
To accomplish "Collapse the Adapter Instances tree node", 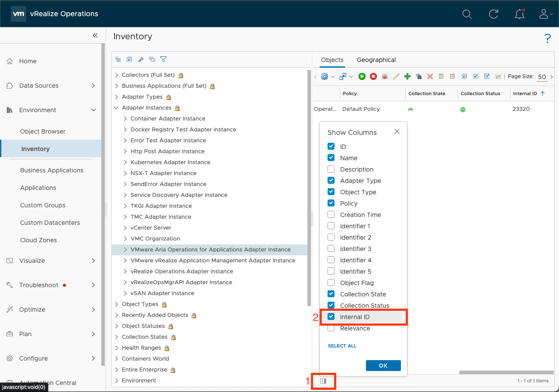I will 117,108.
